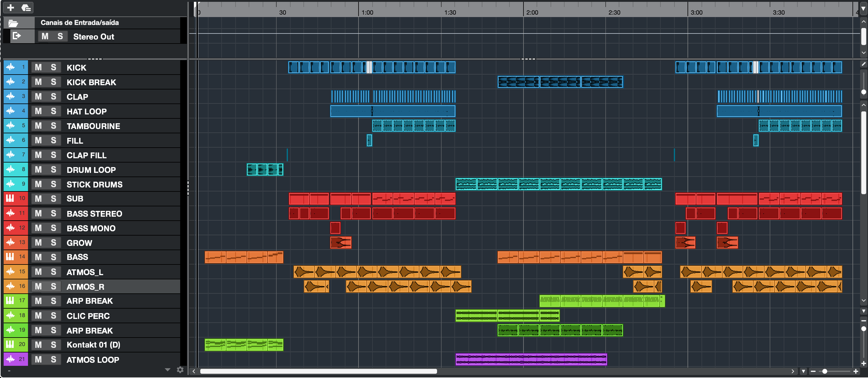Mute the Stereo Out channel
This screenshot has height=378, width=868.
pyautogui.click(x=45, y=37)
